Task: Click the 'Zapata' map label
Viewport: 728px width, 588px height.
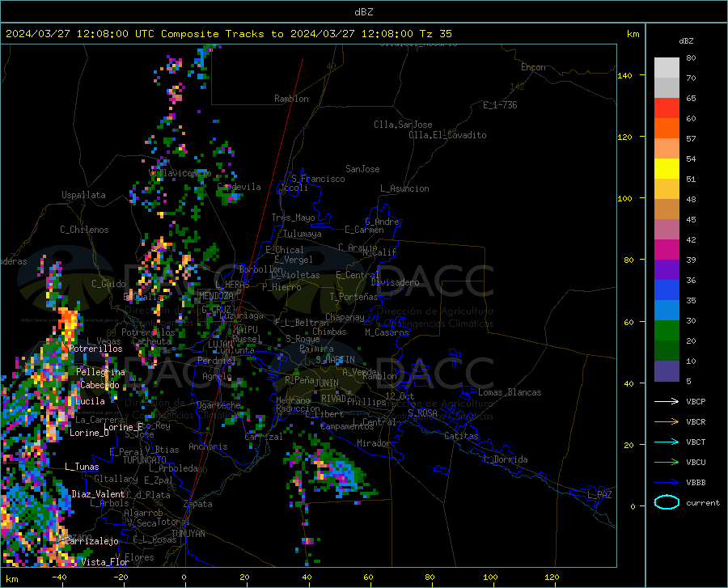Action: (198, 504)
